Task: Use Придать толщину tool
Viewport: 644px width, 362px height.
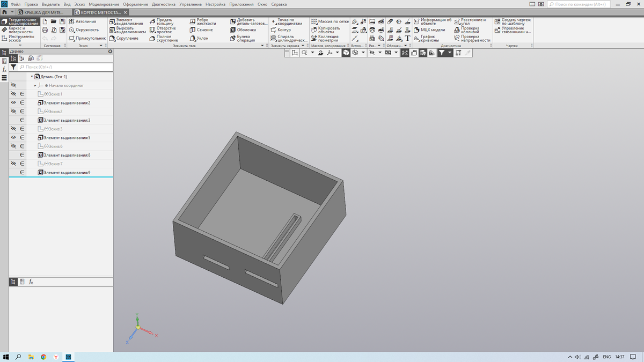Action: [x=162, y=21]
